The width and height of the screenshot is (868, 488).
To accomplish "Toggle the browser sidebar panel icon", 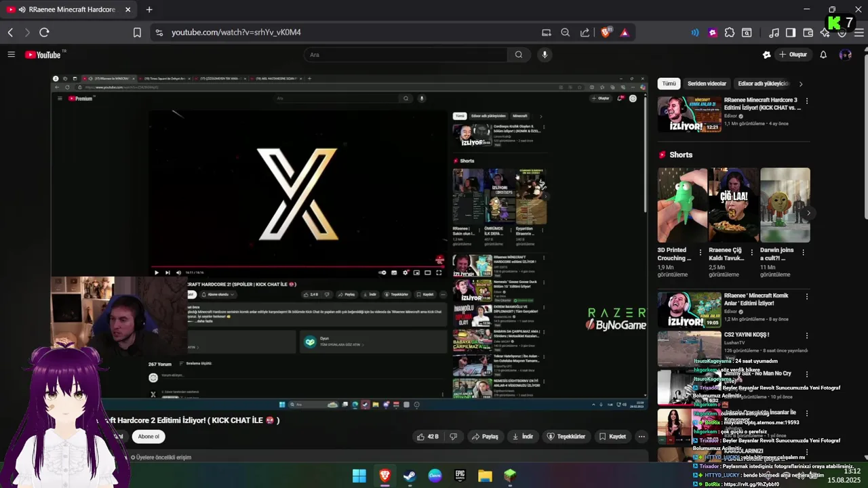I will (791, 33).
